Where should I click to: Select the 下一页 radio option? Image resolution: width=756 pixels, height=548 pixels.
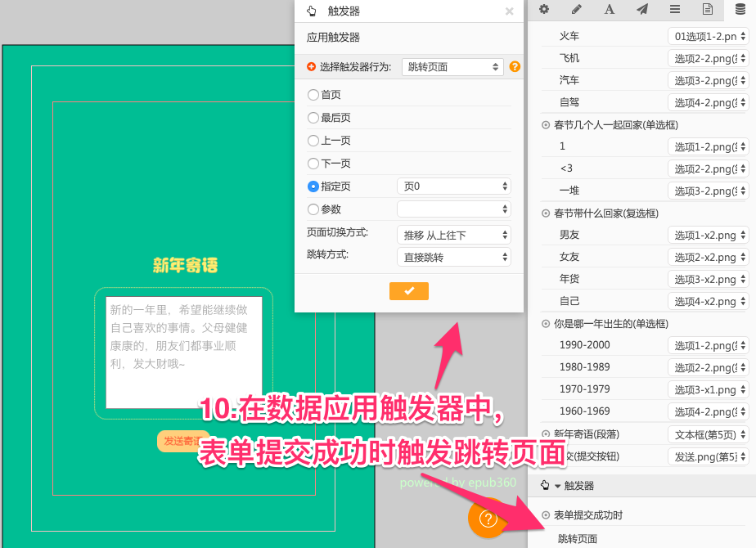[313, 164]
